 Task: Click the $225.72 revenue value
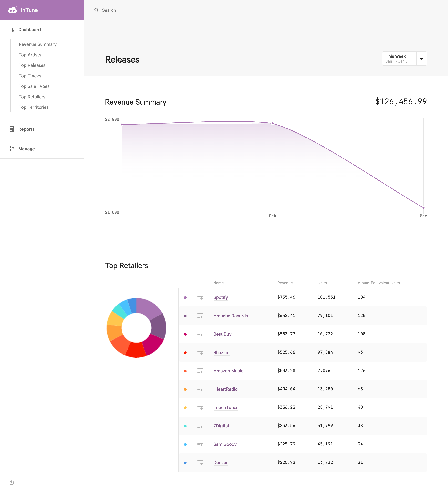[286, 462]
